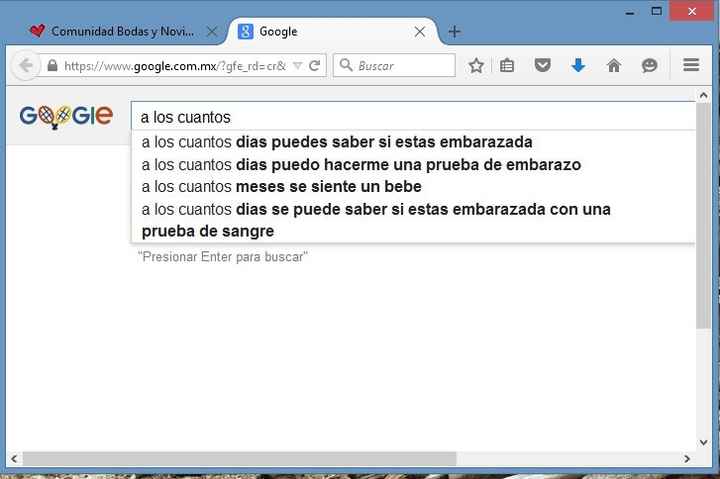Click the Comunidad Bodas heart favicon

tap(37, 31)
